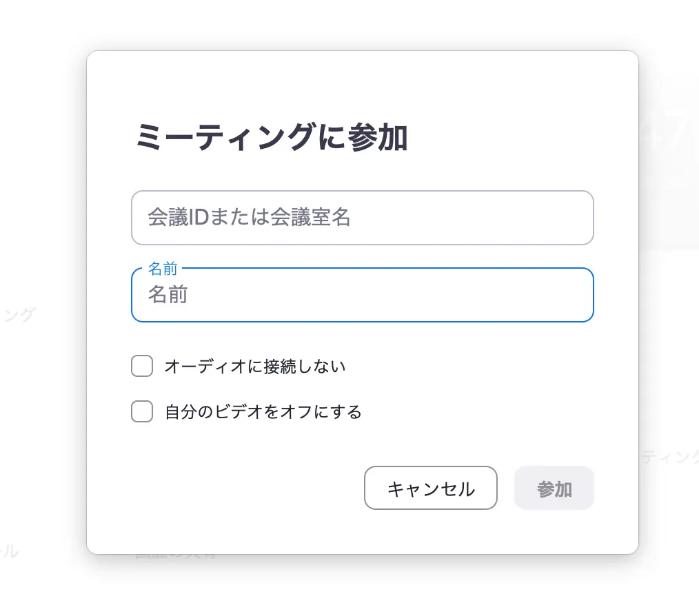Viewport: 699px width, 616px height.
Task: Focus the 名前 text field
Action: click(x=363, y=295)
